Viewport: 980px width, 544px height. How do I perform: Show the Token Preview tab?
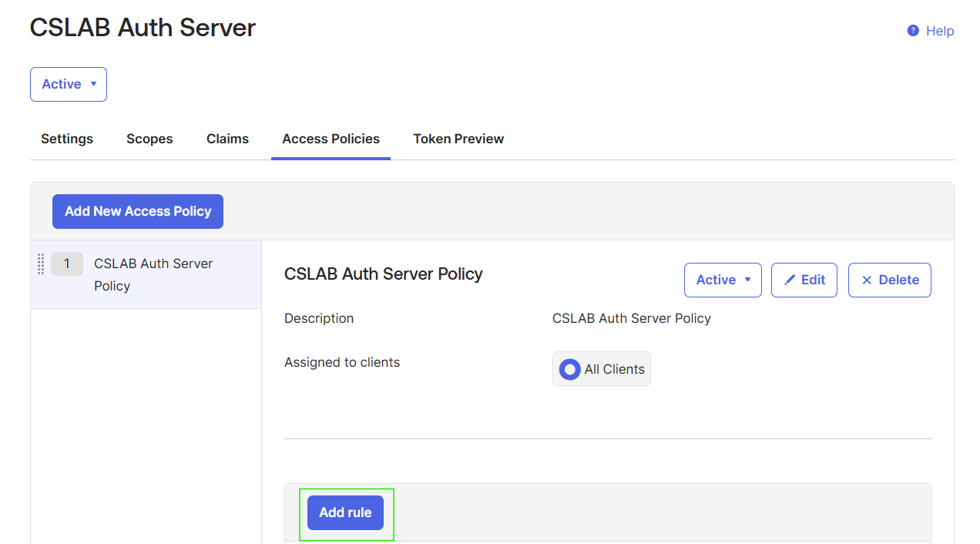458,139
